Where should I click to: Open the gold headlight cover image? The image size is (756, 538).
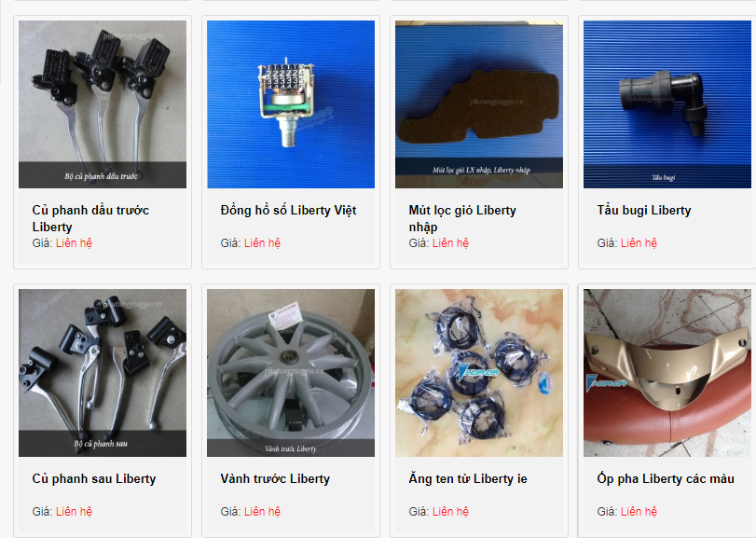click(x=667, y=373)
